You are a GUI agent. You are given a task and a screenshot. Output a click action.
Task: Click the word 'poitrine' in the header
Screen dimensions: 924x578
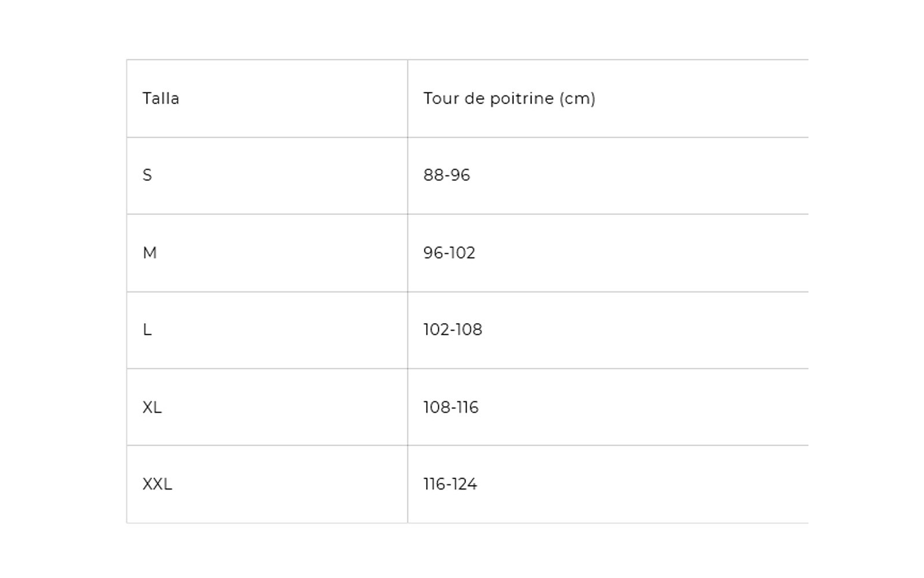521,98
